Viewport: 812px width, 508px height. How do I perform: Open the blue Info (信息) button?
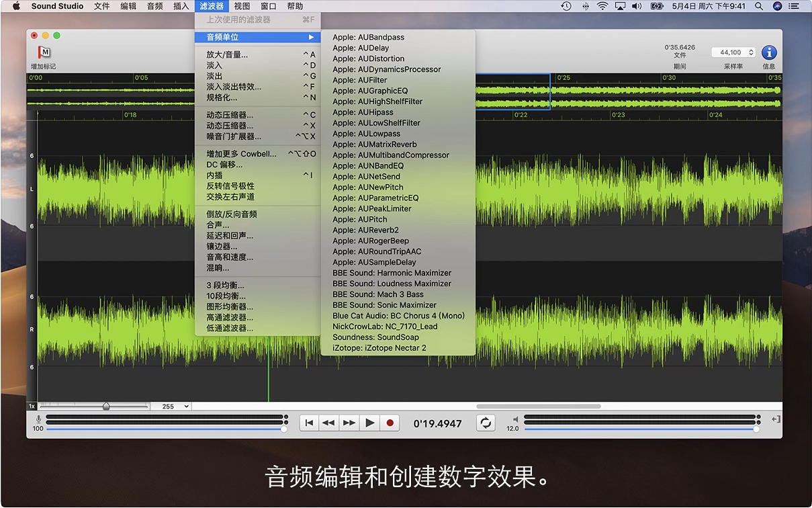(769, 52)
